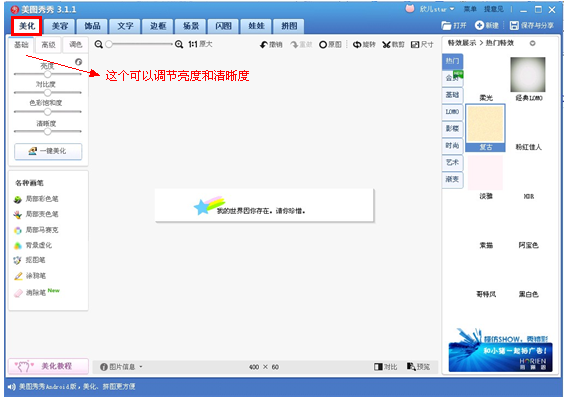Open the 旋转 rotate tool
Screen dimensions: 564x397
pos(364,45)
